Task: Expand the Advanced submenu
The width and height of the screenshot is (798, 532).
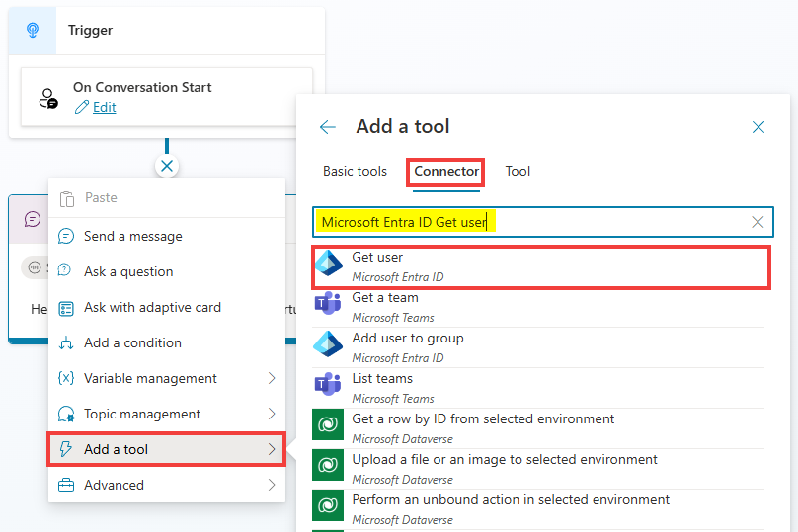Action: (272, 485)
